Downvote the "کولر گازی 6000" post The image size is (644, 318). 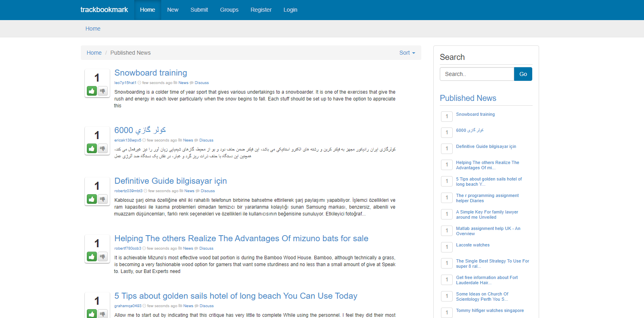pos(103,149)
